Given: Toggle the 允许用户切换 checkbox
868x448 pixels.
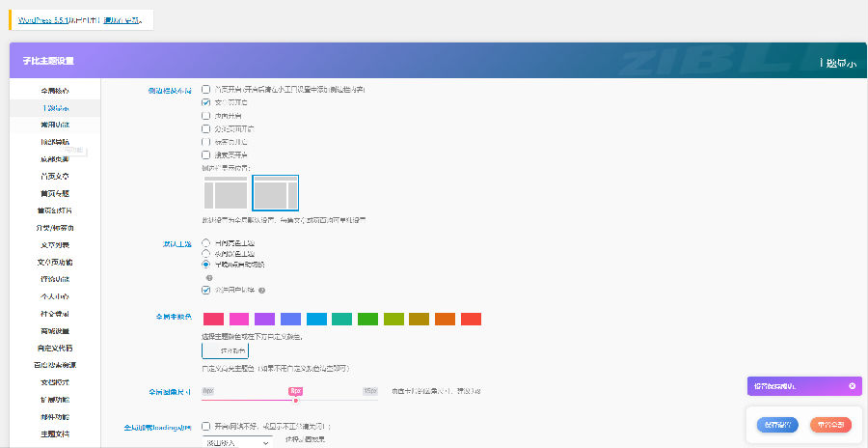Looking at the screenshot, I should point(206,290).
